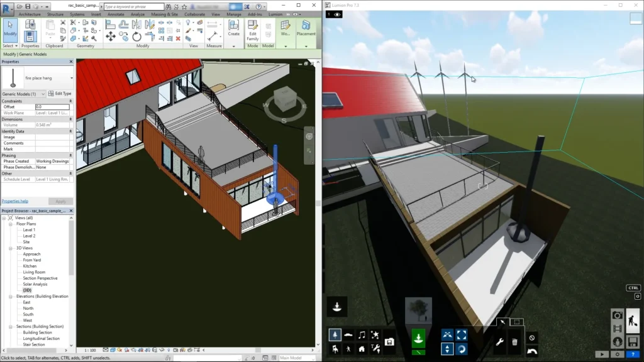Click Save floppy-disk icon in Lumion bottom-right
Image resolution: width=644 pixels, height=362 pixels.
tap(633, 341)
